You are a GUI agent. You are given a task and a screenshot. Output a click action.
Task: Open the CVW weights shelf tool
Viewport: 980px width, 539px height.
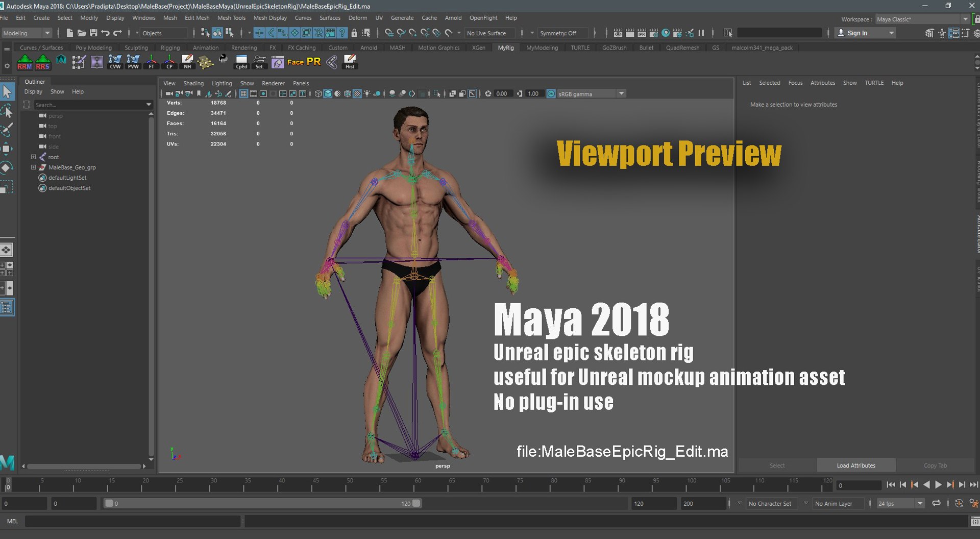(x=115, y=62)
